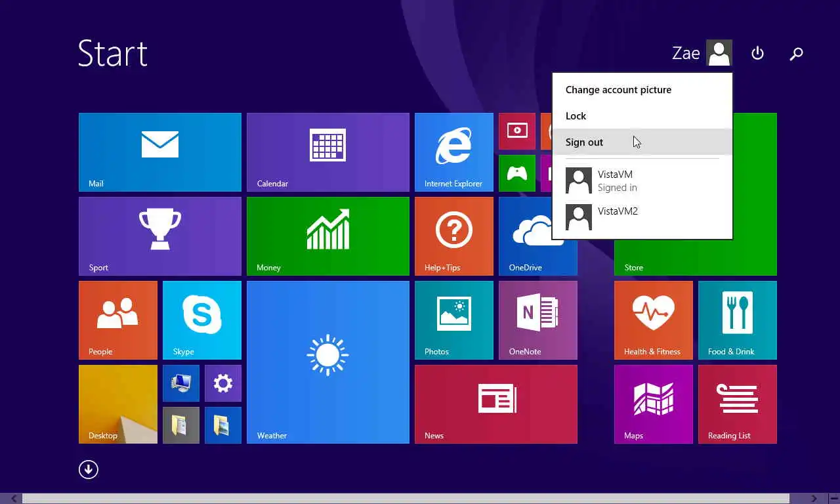The height and width of the screenshot is (504, 840).
Task: Show all apps with down arrow
Action: click(x=89, y=469)
